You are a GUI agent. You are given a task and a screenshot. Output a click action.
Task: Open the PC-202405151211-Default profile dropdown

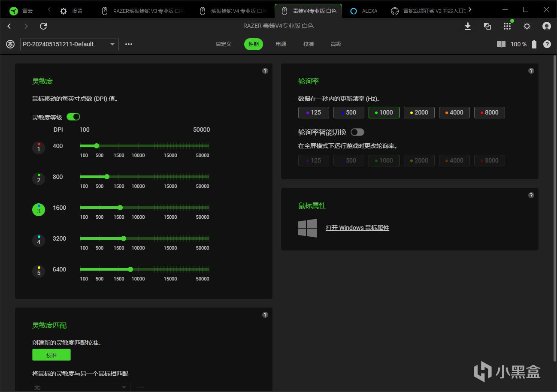pyautogui.click(x=70, y=44)
